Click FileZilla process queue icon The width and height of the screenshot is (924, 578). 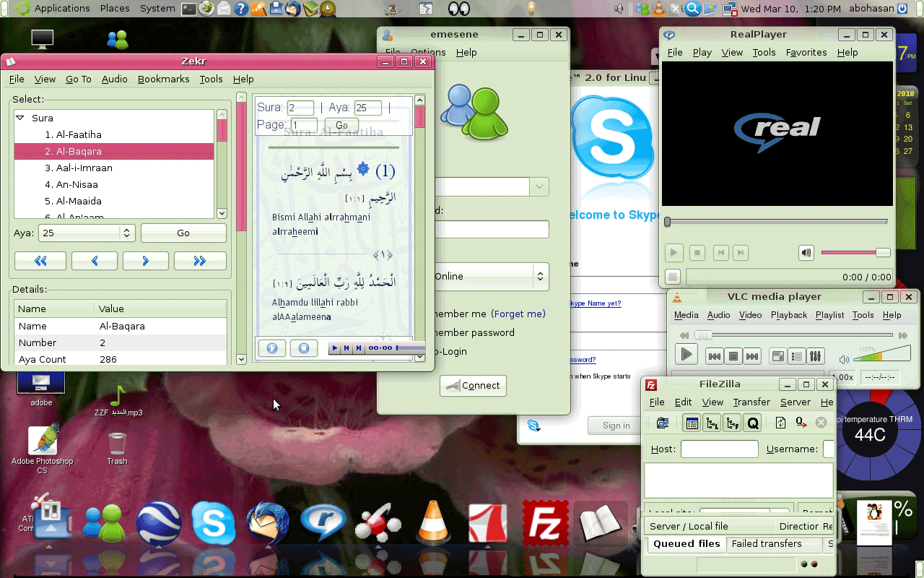(801, 423)
